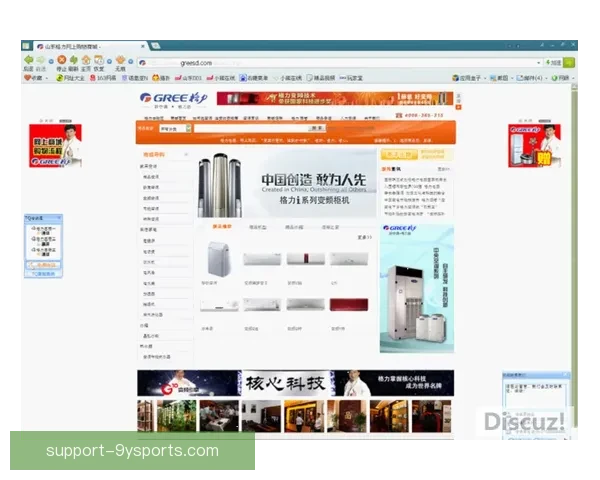Open the screenshot tool button
600x480 pixels.
pyautogui.click(x=499, y=78)
